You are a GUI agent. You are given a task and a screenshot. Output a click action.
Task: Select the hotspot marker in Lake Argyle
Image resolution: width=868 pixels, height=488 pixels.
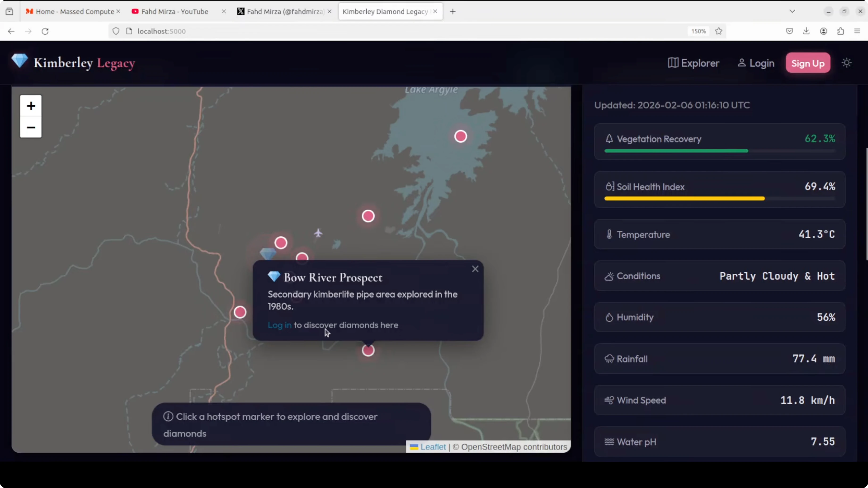pyautogui.click(x=460, y=136)
